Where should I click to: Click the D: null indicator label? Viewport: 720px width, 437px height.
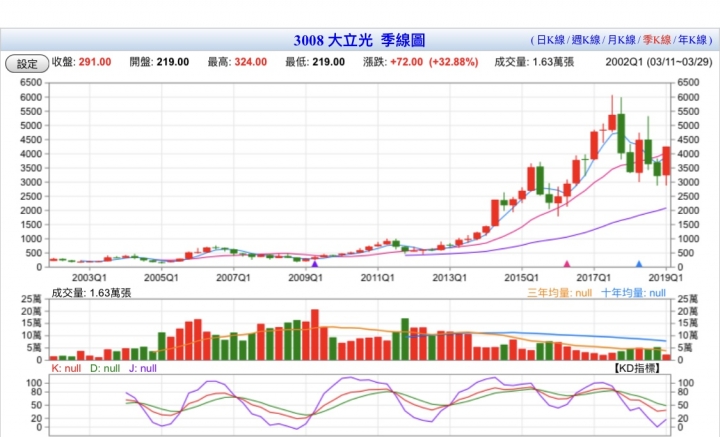pyautogui.click(x=105, y=368)
